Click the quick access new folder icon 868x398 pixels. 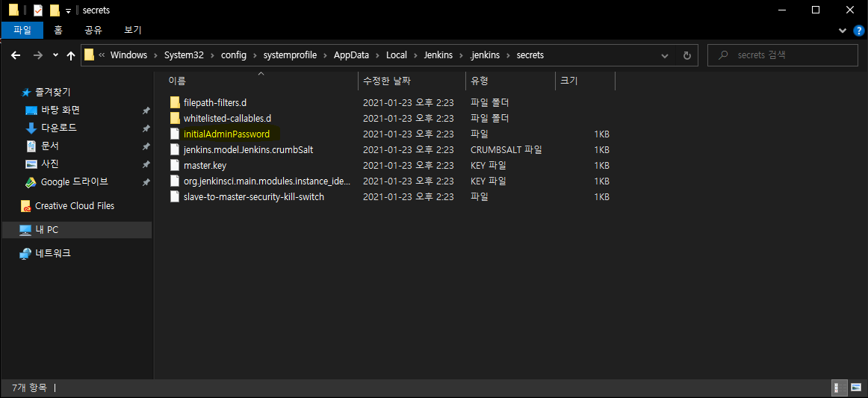[54, 10]
